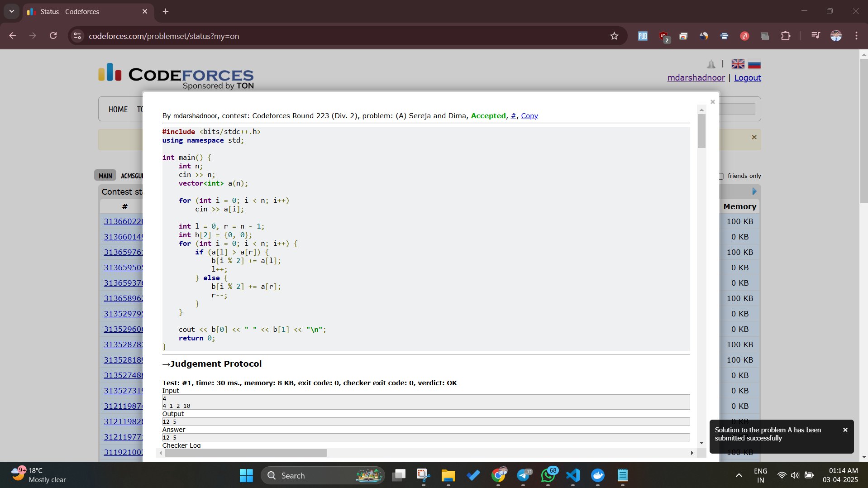The image size is (868, 488).
Task: Open the browser Extensions puzzle icon
Action: tap(786, 36)
